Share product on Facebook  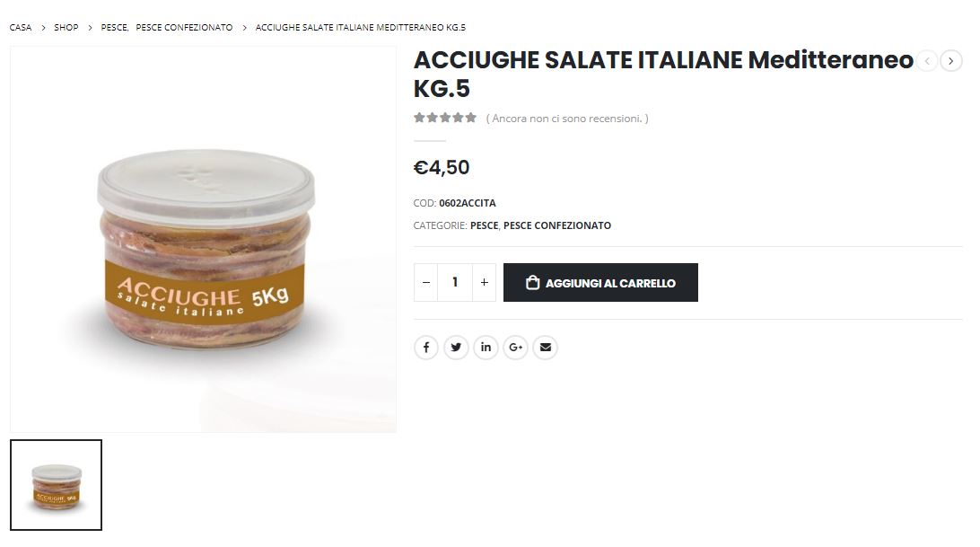coord(425,348)
